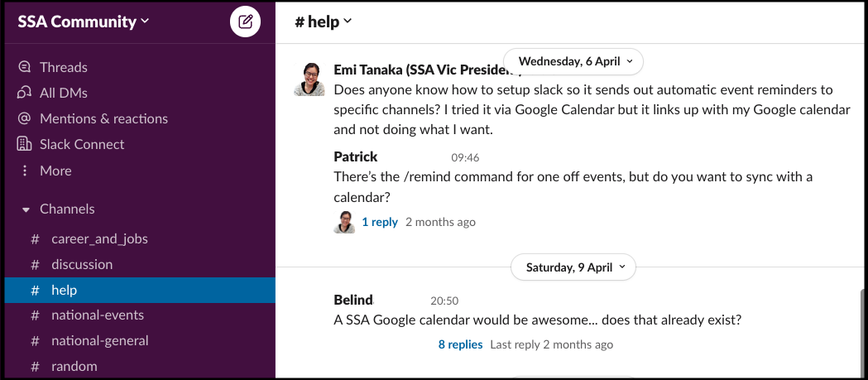Open the 8 replies thread

click(461, 344)
